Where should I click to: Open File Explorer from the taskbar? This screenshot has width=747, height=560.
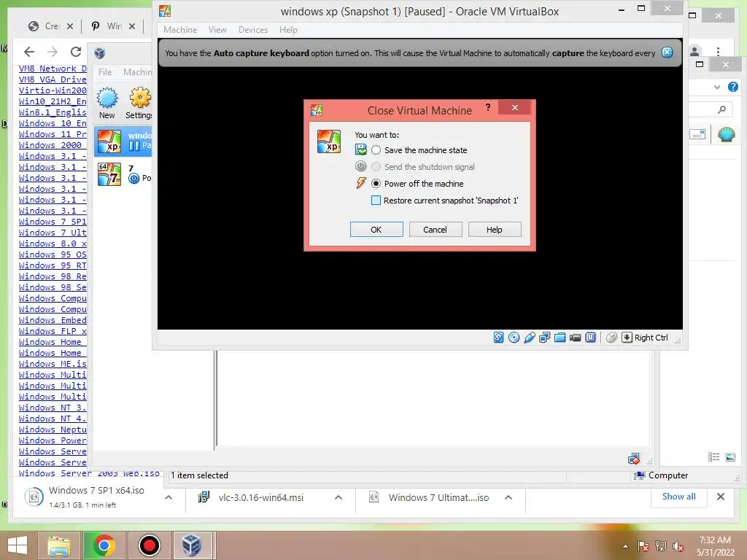[x=59, y=545]
